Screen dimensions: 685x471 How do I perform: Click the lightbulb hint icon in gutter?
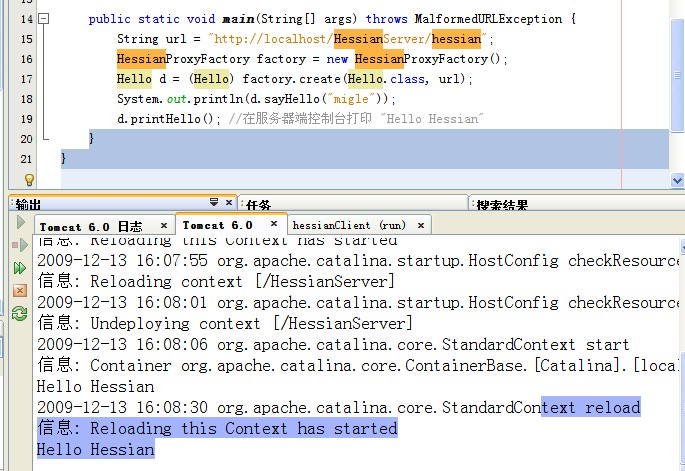click(x=29, y=180)
